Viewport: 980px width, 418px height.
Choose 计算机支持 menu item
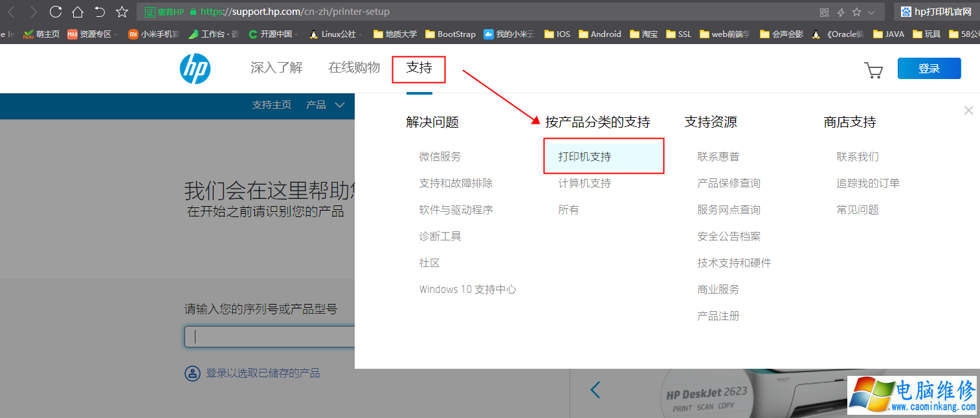coord(585,183)
